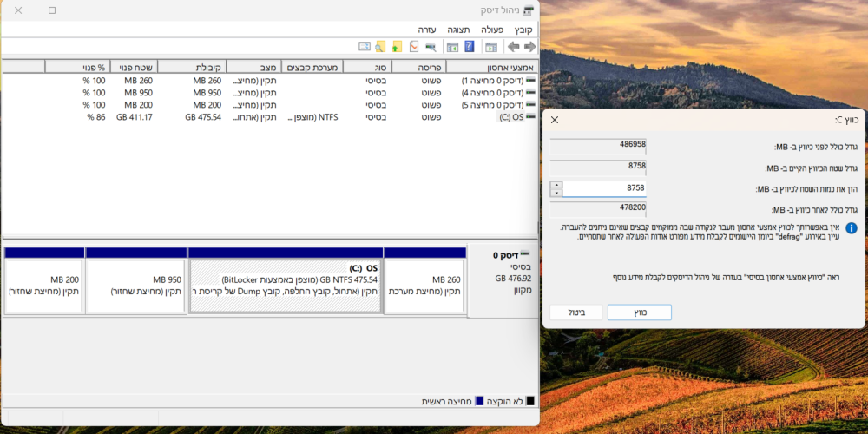This screenshot has height=434, width=868.
Task: Focus the shrink amount input showing 8758
Action: click(604, 188)
